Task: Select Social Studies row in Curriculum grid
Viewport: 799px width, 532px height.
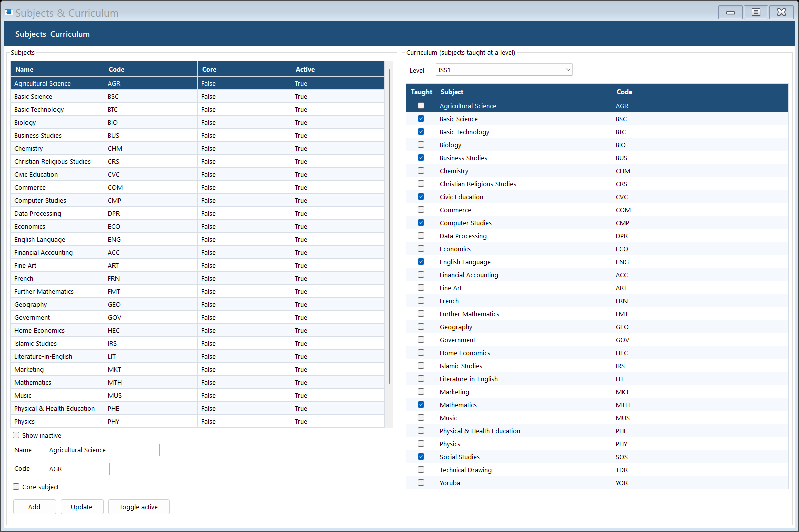Action: 597,457
